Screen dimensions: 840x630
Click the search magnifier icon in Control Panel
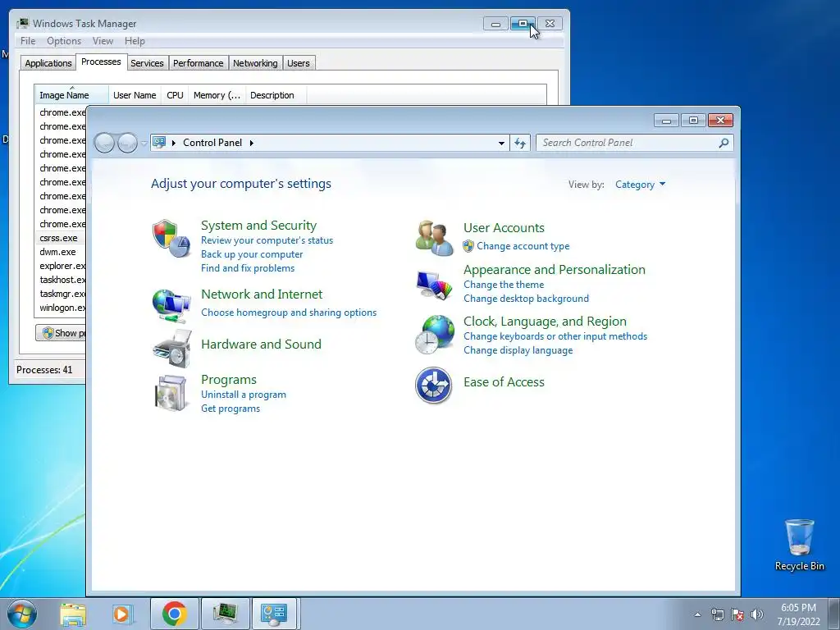pos(724,143)
